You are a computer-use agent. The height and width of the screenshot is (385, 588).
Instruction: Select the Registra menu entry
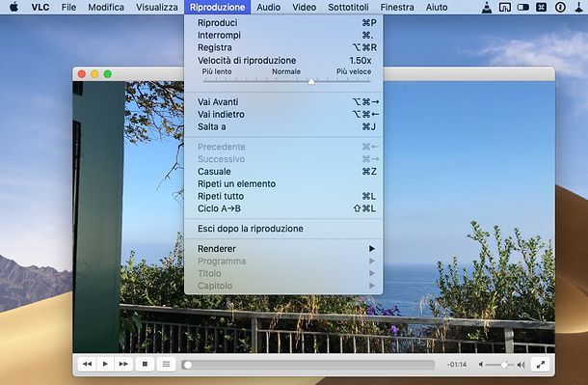(x=283, y=47)
